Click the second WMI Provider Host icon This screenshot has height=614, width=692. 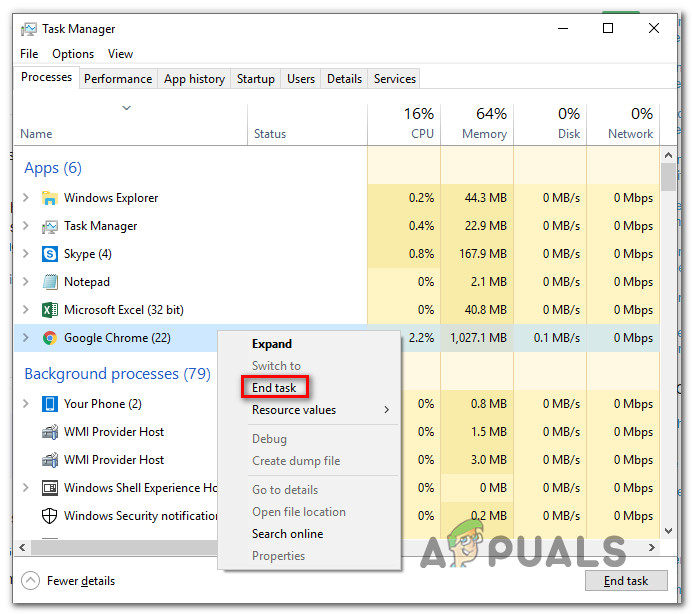(49, 460)
